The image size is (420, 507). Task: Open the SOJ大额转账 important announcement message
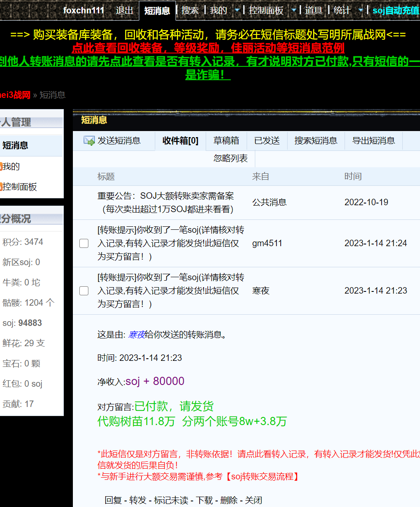coord(166,203)
